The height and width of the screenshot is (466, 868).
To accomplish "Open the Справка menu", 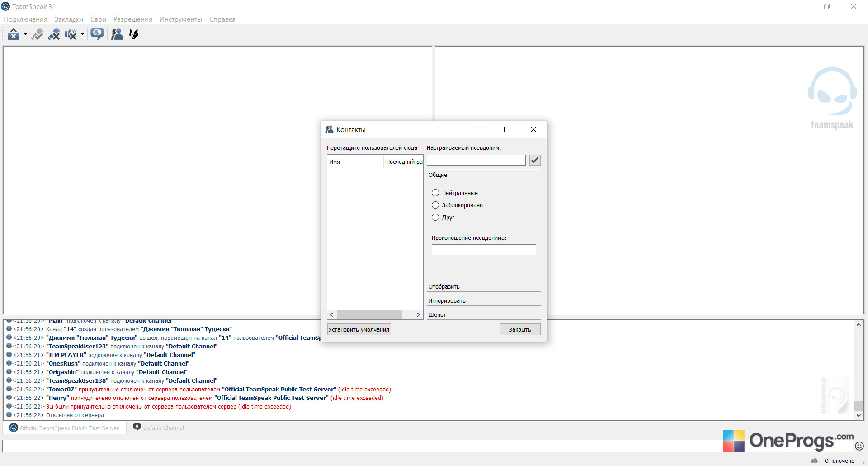I will coord(222,19).
